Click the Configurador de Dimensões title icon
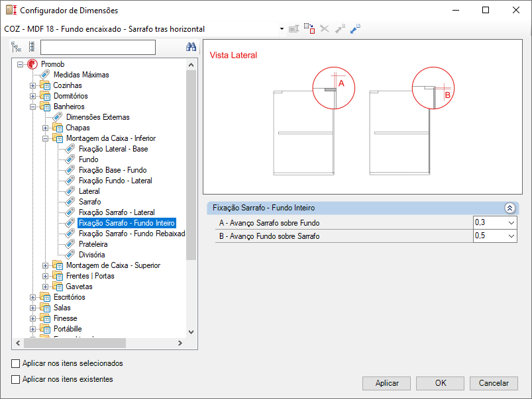The image size is (532, 399). [11, 10]
